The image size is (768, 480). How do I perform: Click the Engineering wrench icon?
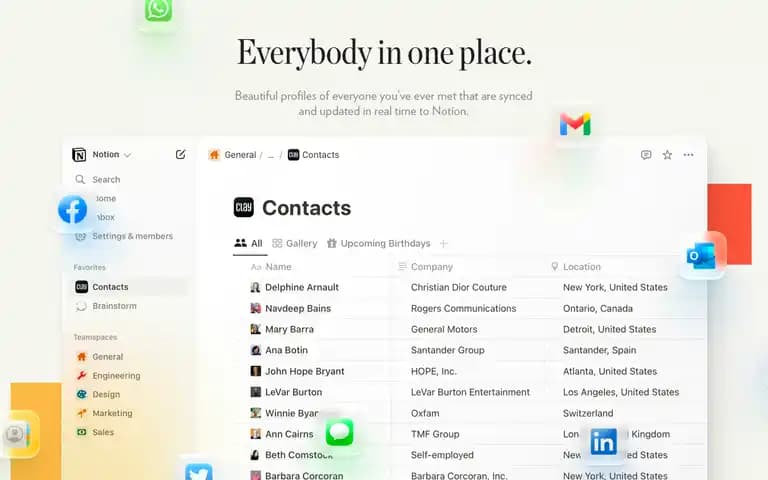[81, 375]
